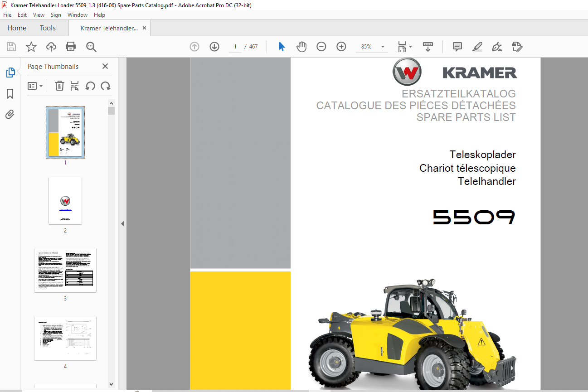Open the View menu
Viewport: 588px width, 392px height.
[39, 15]
